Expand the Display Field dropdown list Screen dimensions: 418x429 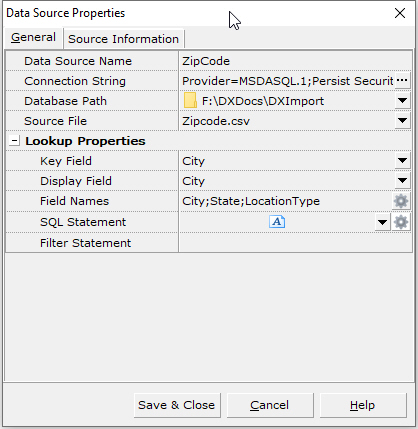point(402,181)
